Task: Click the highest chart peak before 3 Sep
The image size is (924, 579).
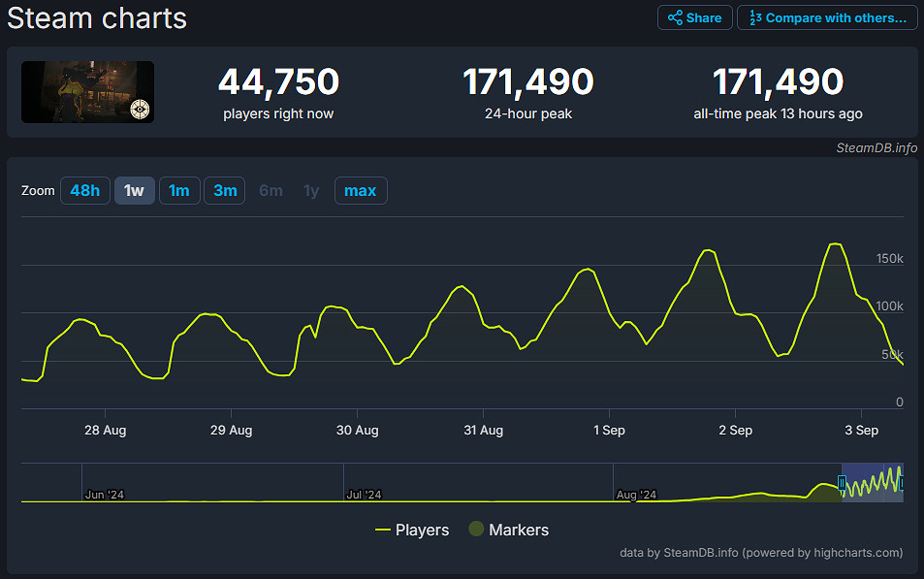Action: click(835, 243)
